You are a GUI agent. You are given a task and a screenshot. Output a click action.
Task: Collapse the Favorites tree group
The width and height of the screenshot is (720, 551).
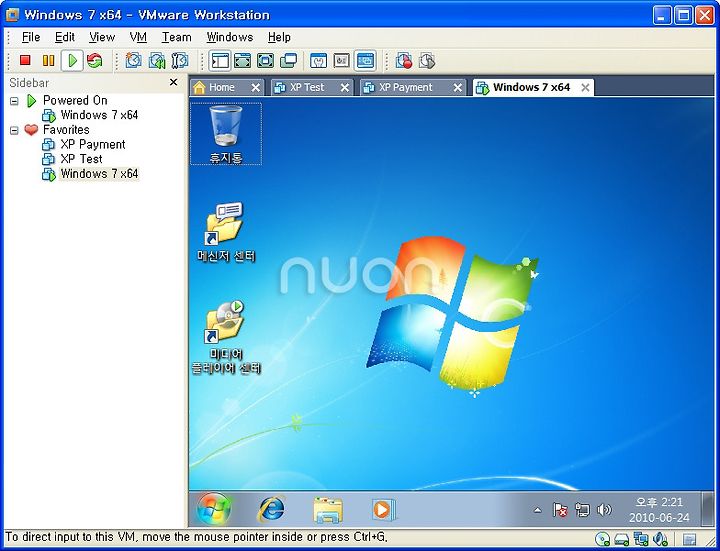(x=14, y=130)
